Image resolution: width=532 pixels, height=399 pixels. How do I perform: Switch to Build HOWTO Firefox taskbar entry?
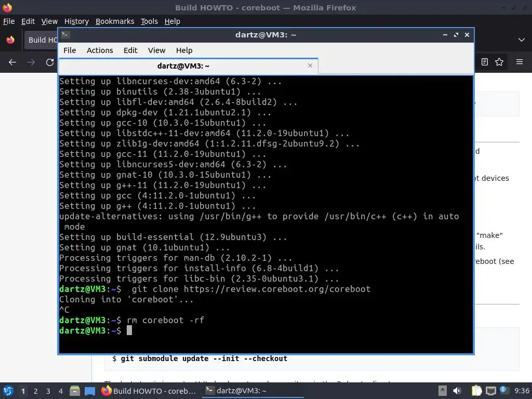149,391
